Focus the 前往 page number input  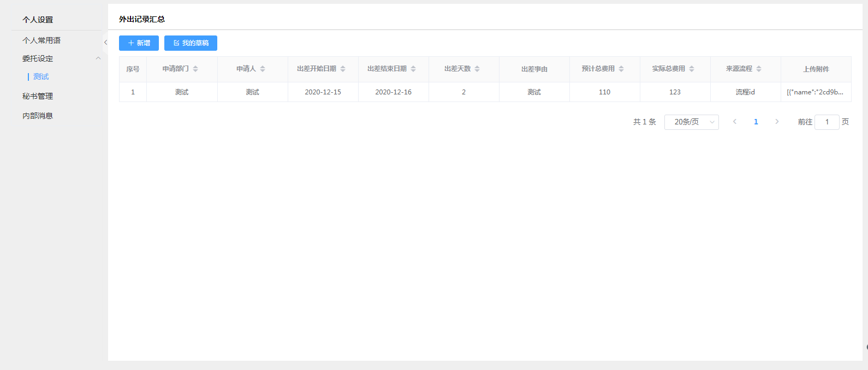827,122
